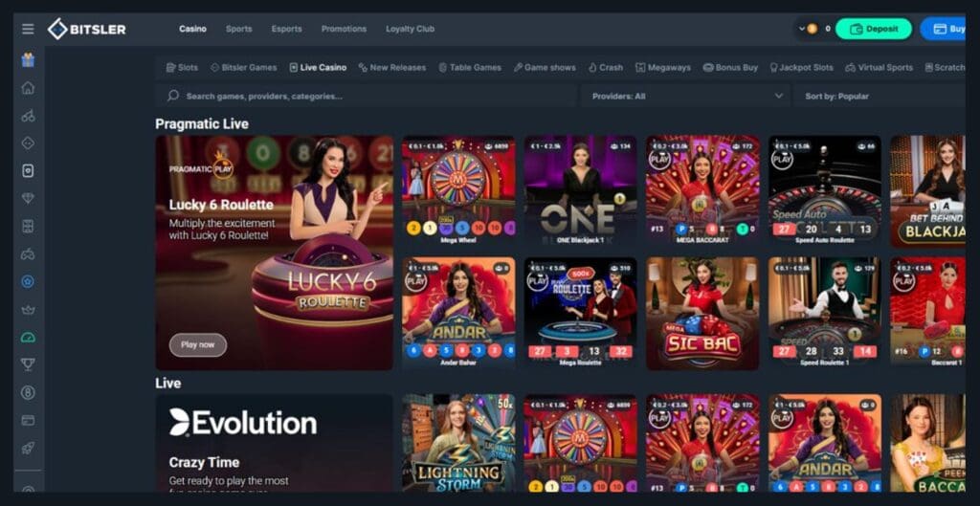This screenshot has width=980, height=506.
Task: Open the Loyalty Club tab
Action: click(410, 29)
